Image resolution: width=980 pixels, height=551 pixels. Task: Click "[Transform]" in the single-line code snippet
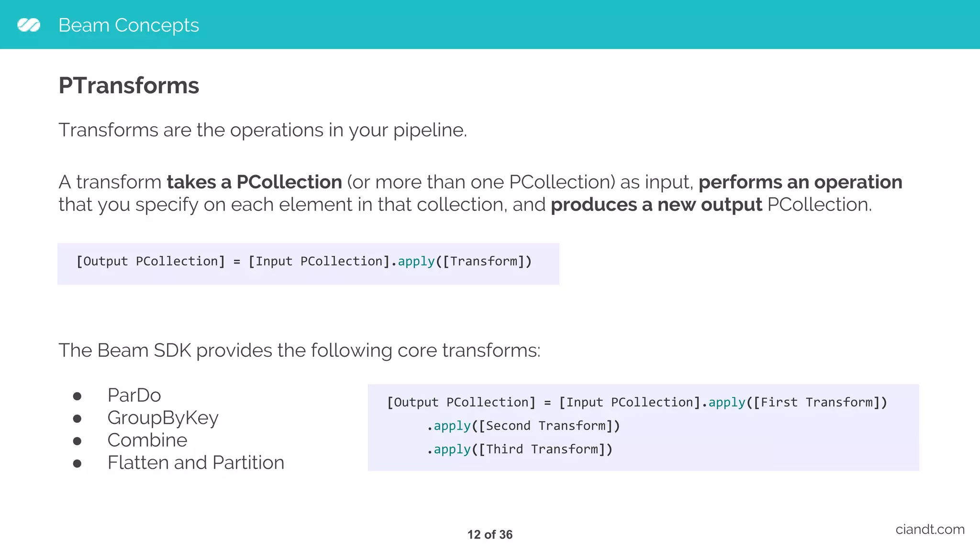(x=484, y=262)
